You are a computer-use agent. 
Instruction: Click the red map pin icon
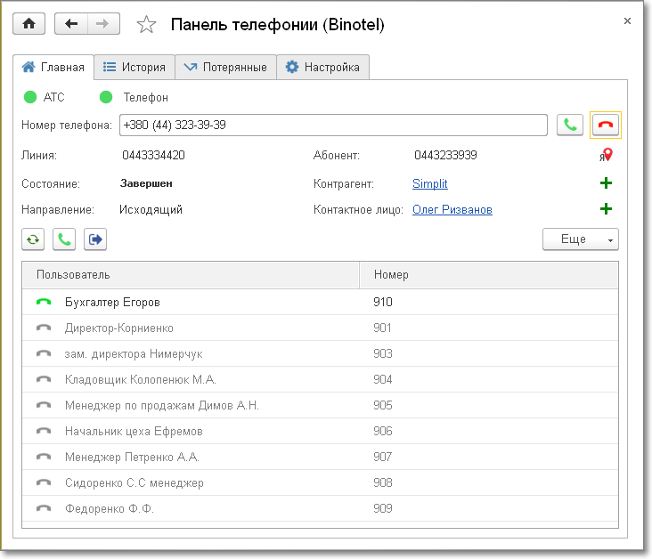coord(607,155)
